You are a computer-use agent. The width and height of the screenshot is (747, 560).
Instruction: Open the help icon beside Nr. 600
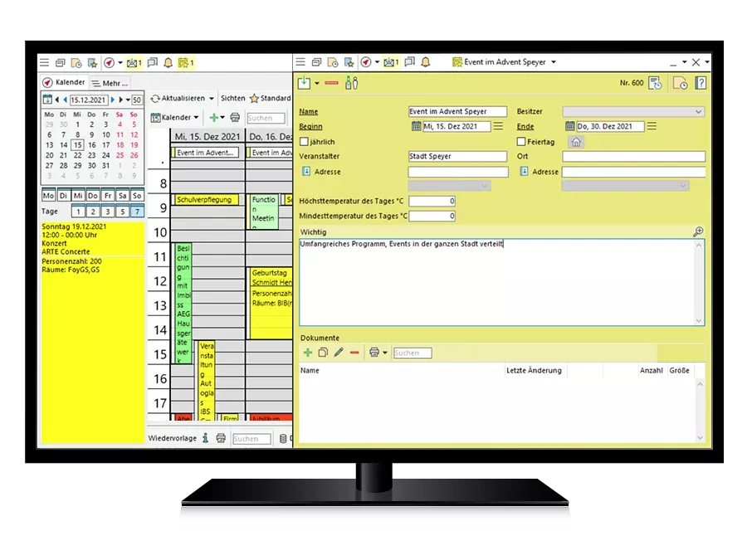pyautogui.click(x=701, y=83)
